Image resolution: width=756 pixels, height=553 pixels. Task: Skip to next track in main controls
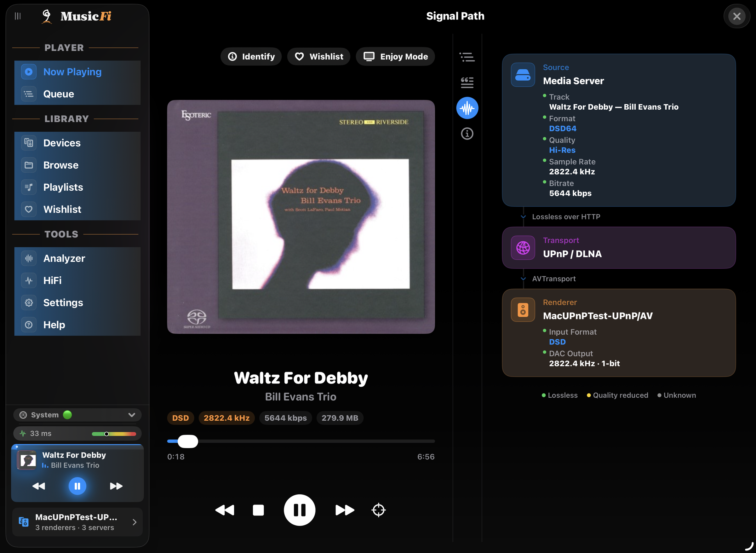pos(345,510)
